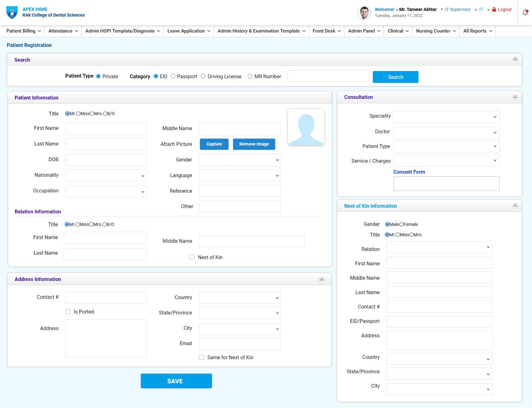This screenshot has height=408, width=532.
Task: Open the Doctor dropdown
Action: point(447,133)
